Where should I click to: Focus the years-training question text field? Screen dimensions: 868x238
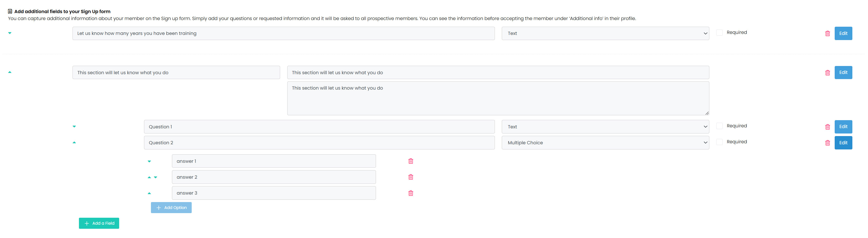(x=283, y=33)
